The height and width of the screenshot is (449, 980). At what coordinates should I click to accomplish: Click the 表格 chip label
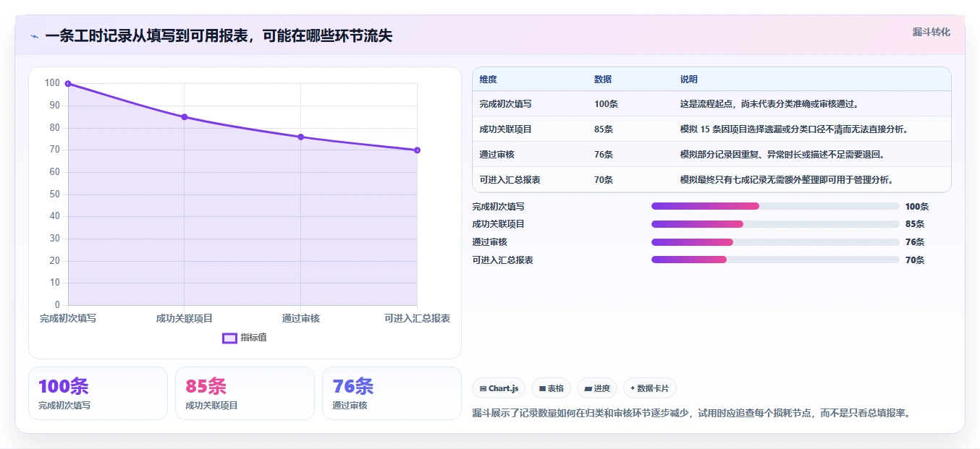coord(555,388)
